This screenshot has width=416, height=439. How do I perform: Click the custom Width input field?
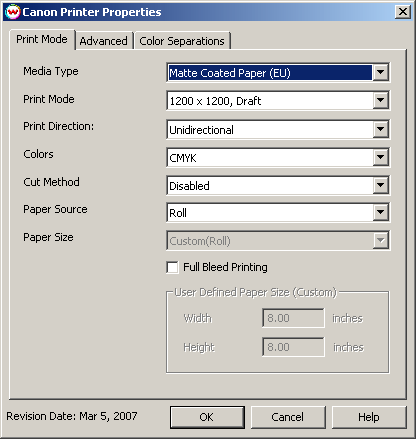[293, 318]
